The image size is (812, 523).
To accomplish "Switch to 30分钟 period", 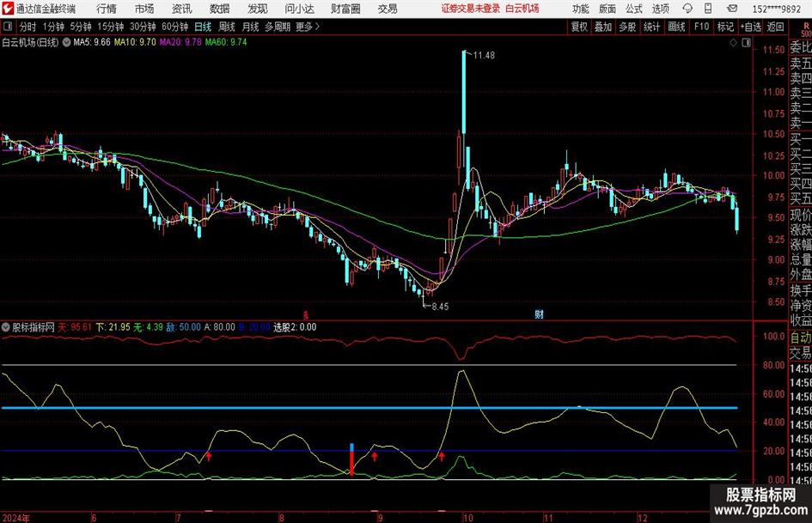I will [143, 27].
